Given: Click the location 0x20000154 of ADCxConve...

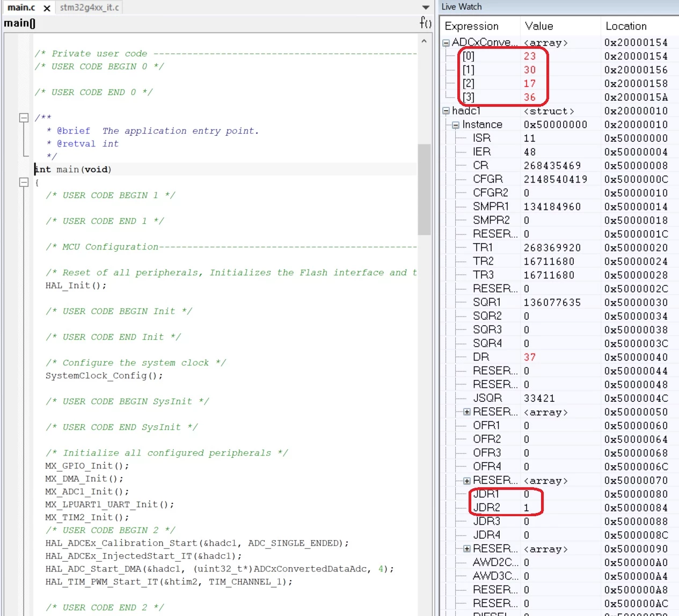Looking at the screenshot, I should (636, 43).
